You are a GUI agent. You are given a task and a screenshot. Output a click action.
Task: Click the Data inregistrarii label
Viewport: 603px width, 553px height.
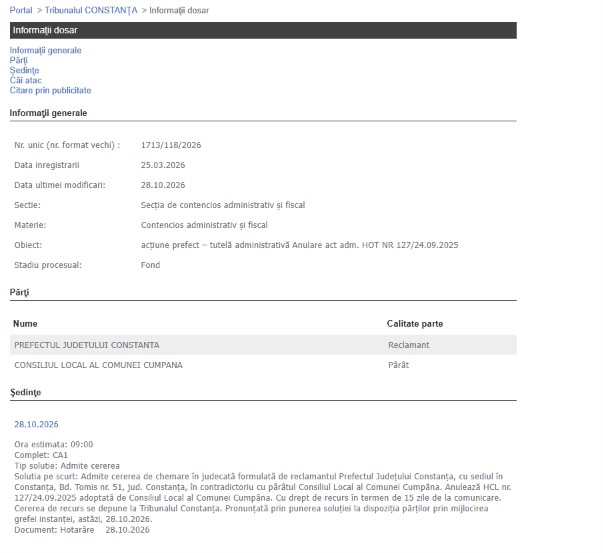(47, 165)
